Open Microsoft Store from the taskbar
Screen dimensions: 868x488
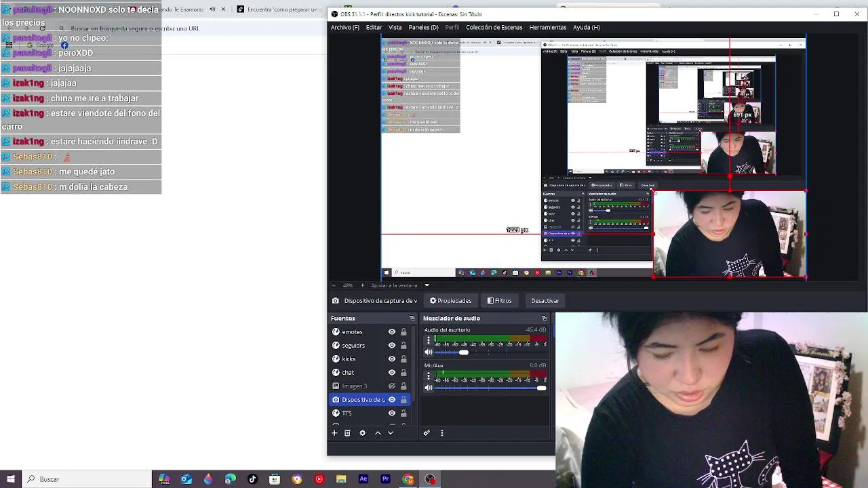[275, 479]
